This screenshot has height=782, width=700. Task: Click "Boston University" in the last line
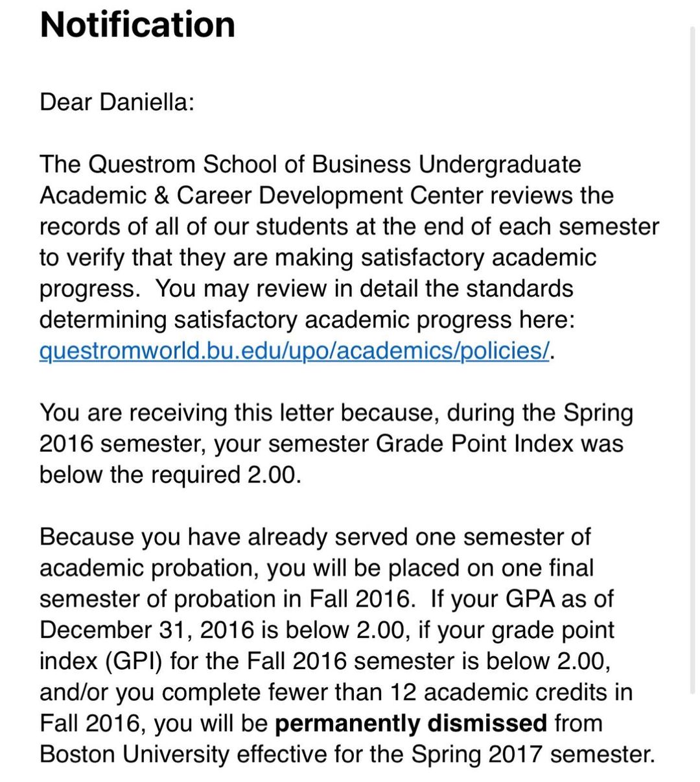(134, 754)
